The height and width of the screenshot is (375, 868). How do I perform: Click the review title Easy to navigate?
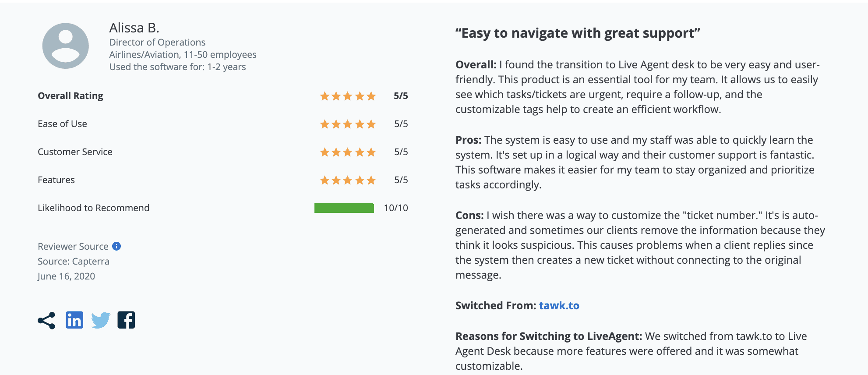point(578,33)
